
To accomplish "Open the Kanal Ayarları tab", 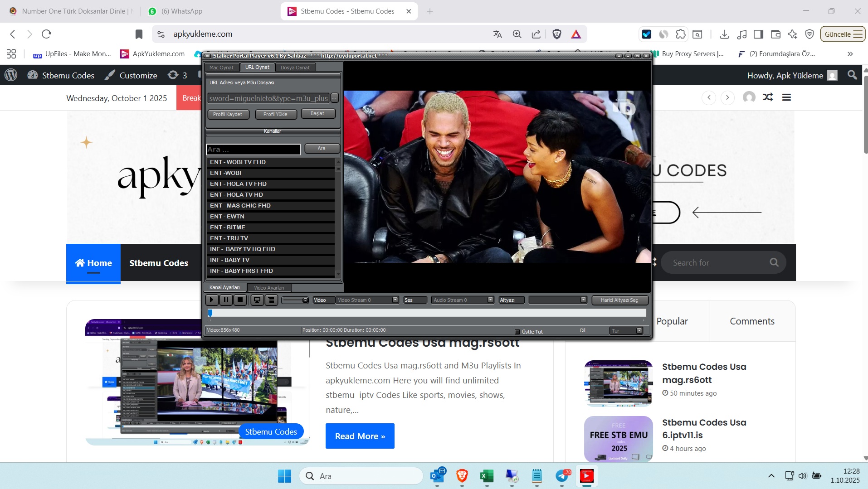I will pos(224,287).
